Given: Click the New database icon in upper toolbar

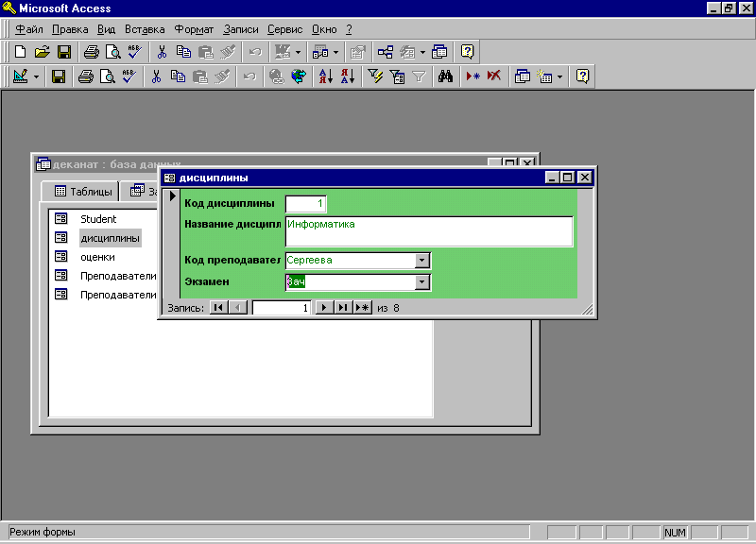Looking at the screenshot, I should tap(20, 52).
